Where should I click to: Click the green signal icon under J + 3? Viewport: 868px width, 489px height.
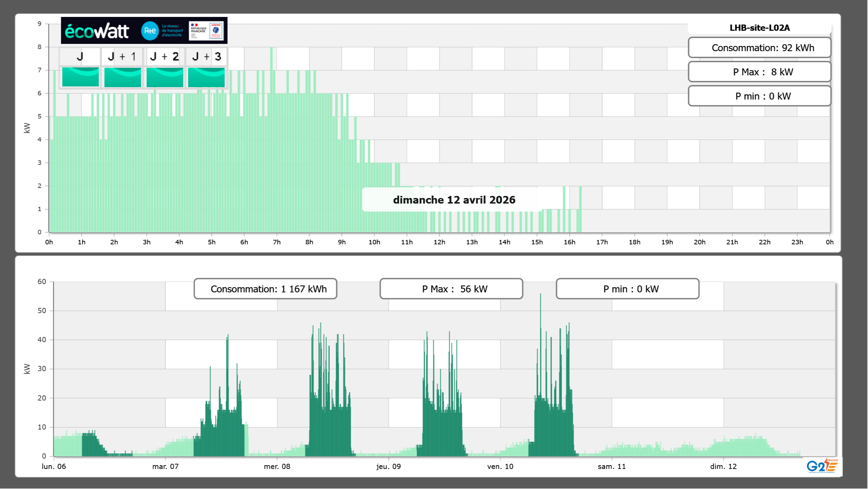coord(206,77)
